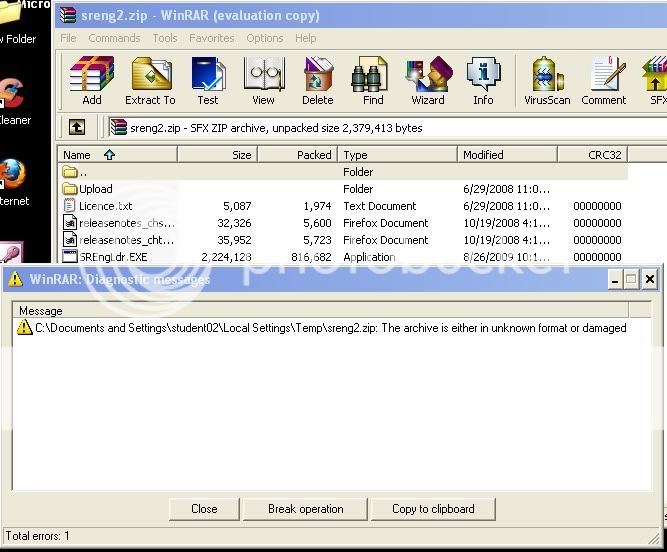Click the Name column sort arrow

(x=109, y=155)
